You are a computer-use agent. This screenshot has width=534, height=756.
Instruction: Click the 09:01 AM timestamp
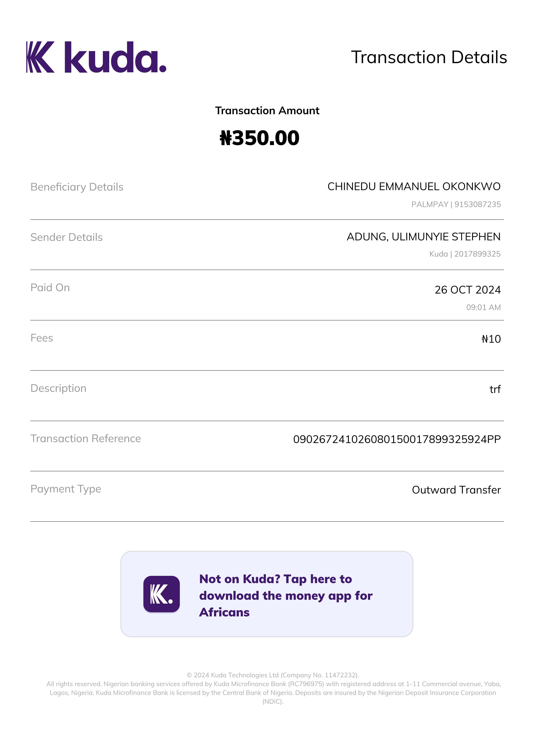[483, 307]
